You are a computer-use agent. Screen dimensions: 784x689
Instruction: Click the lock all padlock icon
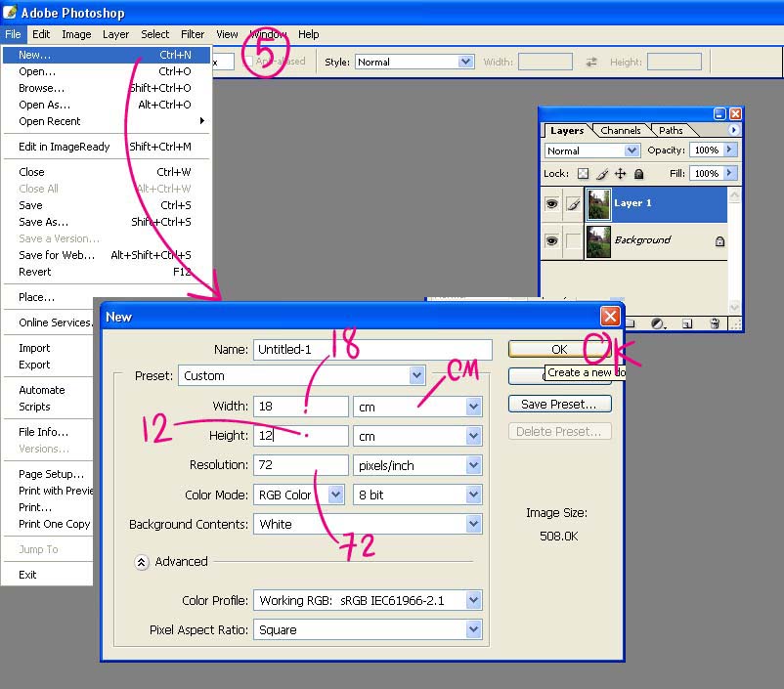point(638,174)
